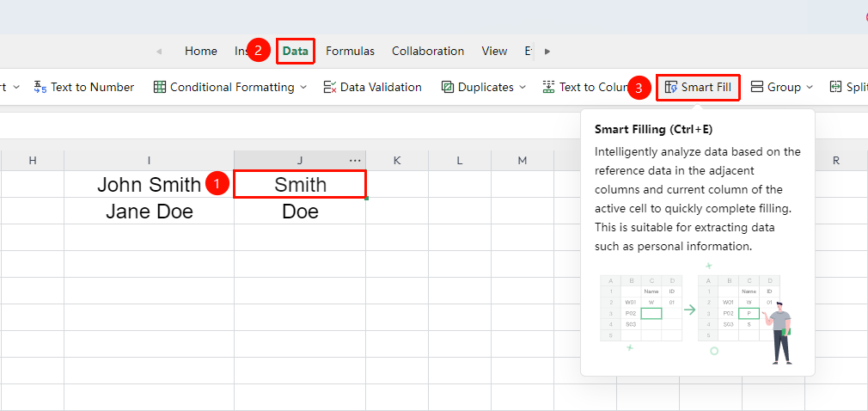Open the Collaboration tab
Image resolution: width=868 pixels, height=411 pixels.
(428, 51)
